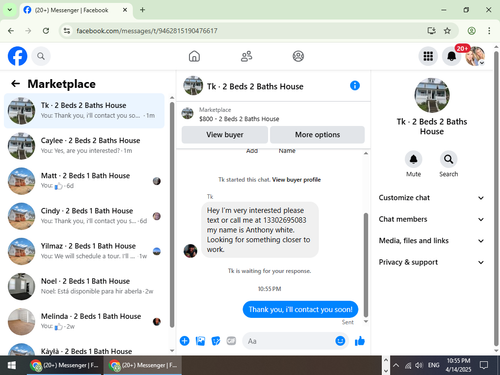Open the Facebook logo home link
500x375 pixels.
pos(17,56)
